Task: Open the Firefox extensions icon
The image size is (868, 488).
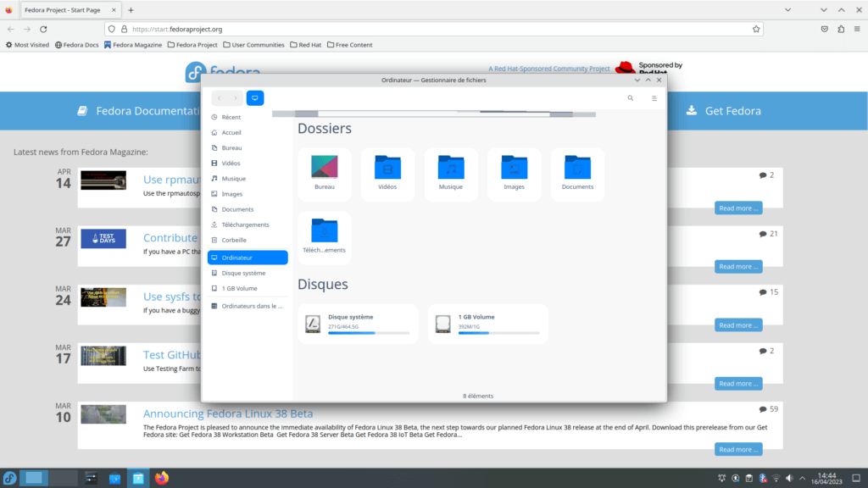Action: point(841,30)
